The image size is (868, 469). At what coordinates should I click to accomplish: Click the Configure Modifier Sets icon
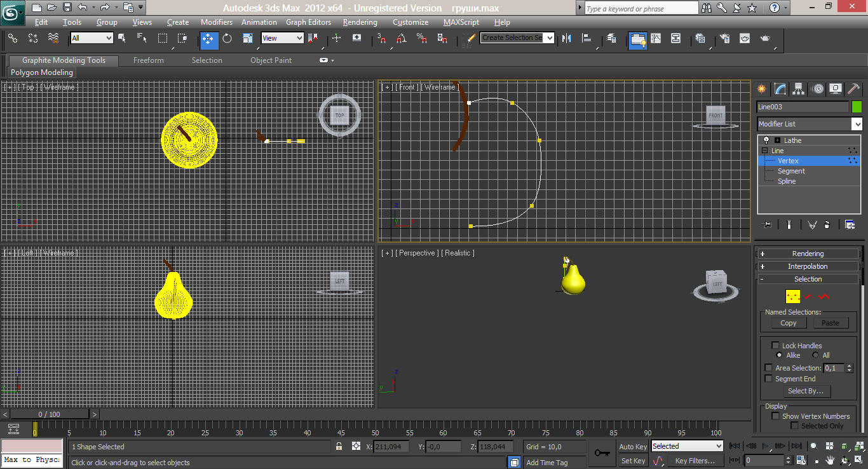tap(850, 224)
